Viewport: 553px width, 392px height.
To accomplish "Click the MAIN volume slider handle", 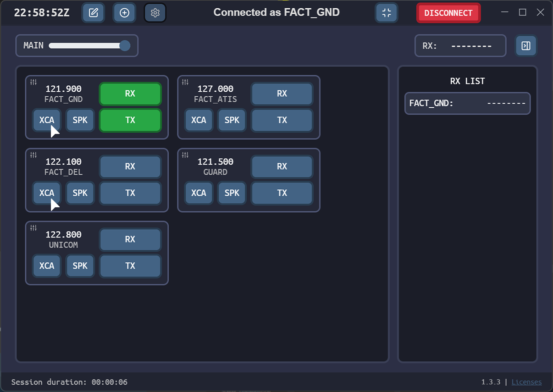I will point(125,46).
